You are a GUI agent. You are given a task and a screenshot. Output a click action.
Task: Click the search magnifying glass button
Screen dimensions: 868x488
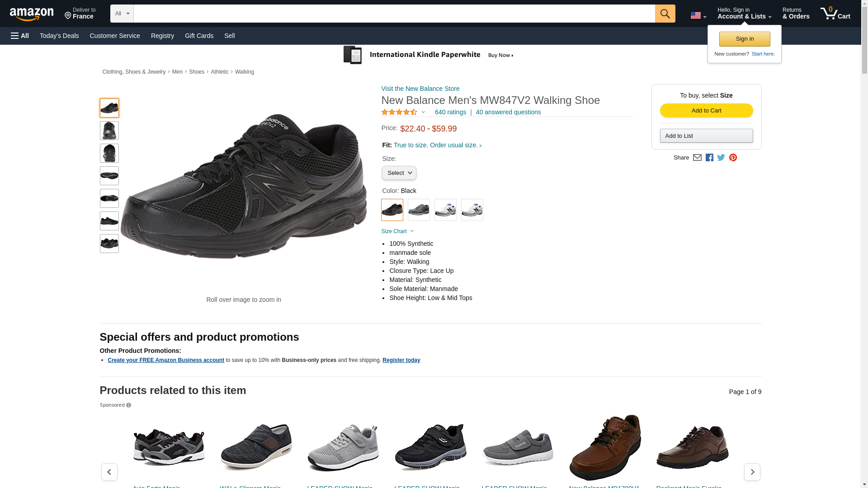click(665, 14)
